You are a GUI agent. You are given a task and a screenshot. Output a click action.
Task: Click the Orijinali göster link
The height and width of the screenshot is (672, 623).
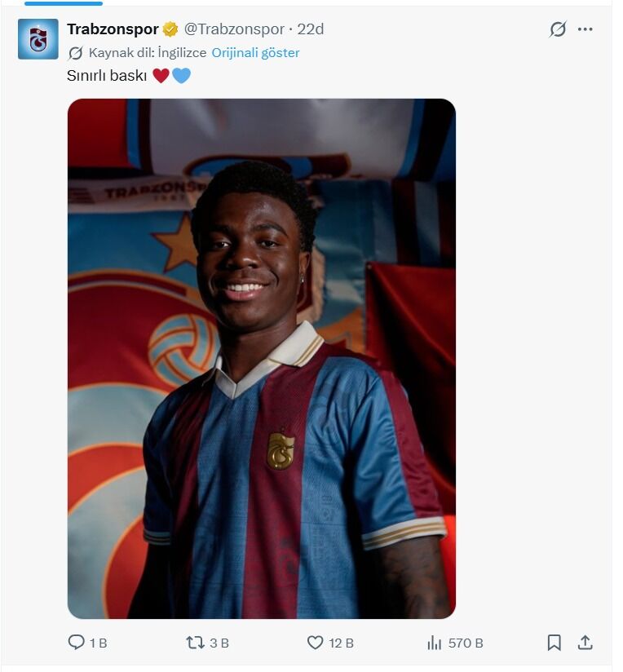pyautogui.click(x=255, y=53)
